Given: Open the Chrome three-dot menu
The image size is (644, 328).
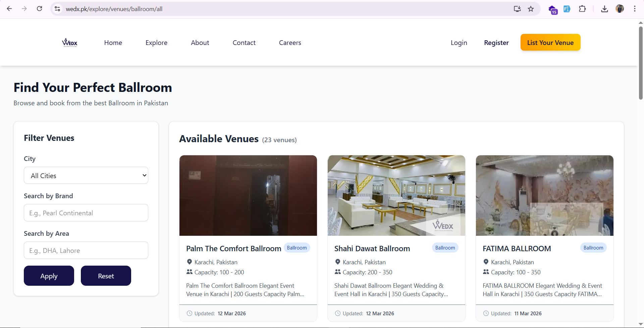Looking at the screenshot, I should click(x=635, y=9).
